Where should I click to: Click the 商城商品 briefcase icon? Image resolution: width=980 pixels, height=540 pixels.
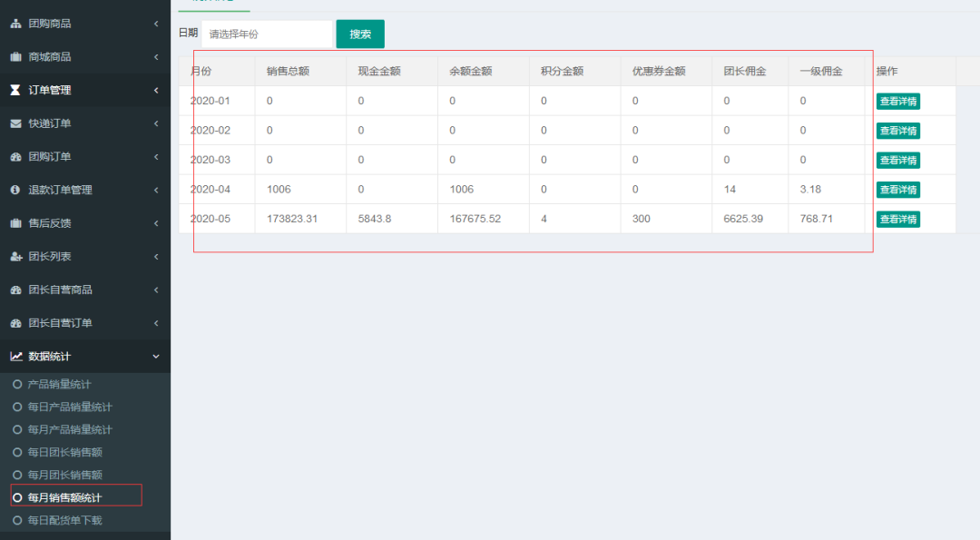tap(15, 57)
